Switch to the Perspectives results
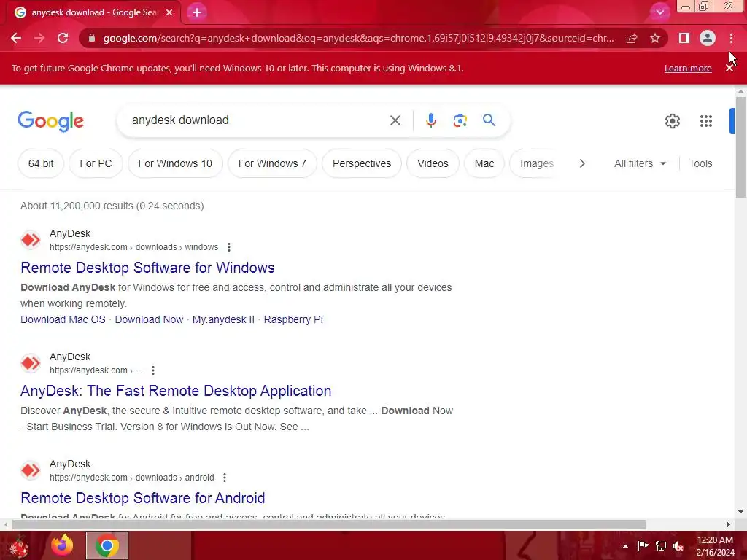 tap(362, 163)
